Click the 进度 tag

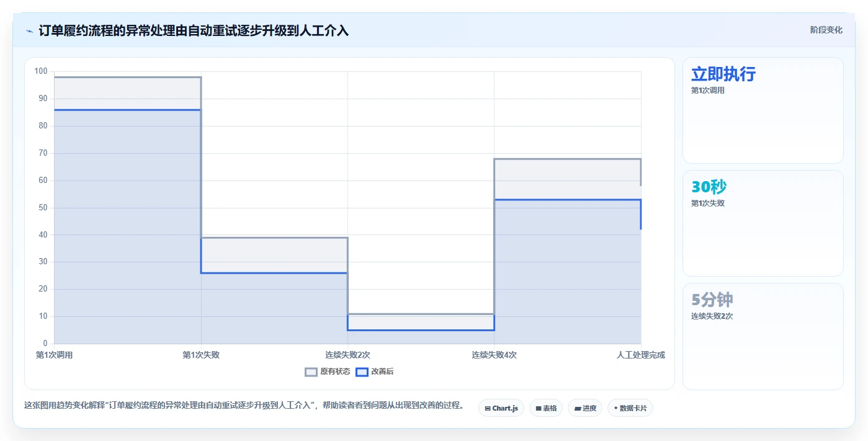coord(585,408)
